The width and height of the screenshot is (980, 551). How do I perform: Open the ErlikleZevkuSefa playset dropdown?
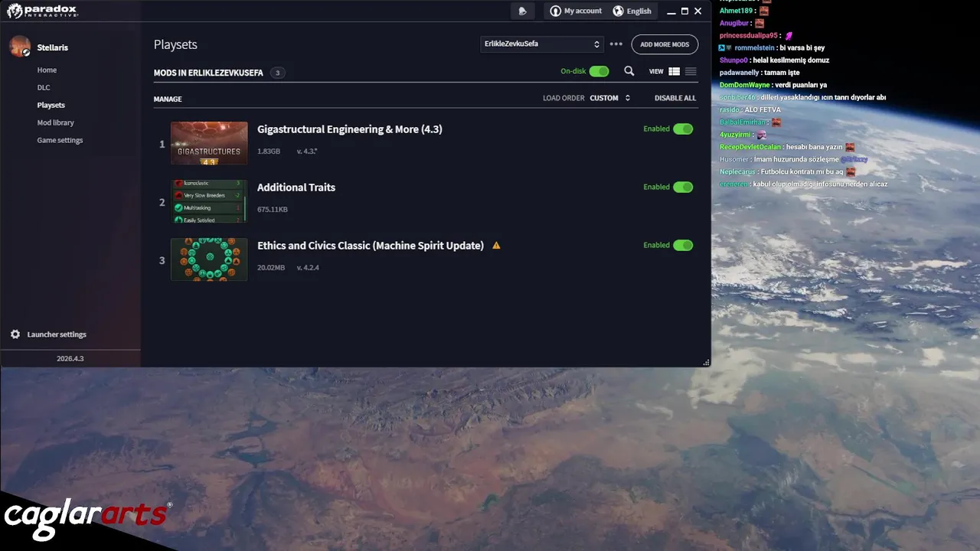coord(542,44)
